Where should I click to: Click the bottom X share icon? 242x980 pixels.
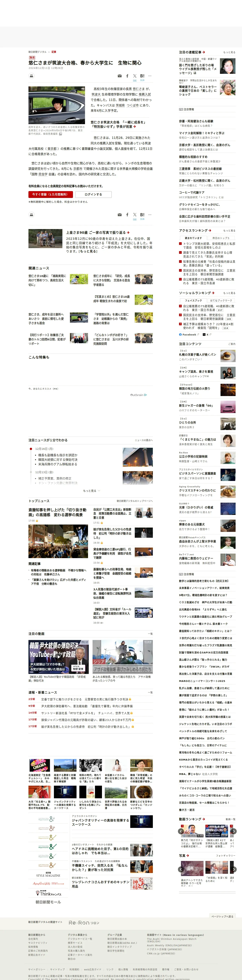(135, 215)
